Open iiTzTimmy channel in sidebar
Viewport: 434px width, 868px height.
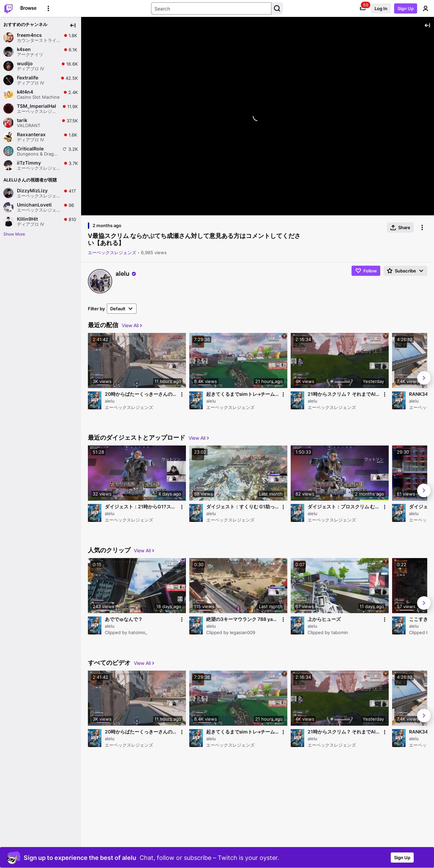[x=41, y=165]
